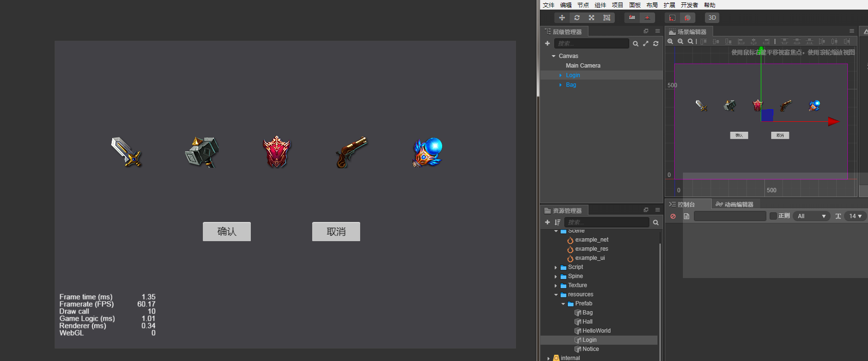Select the rotate transform tool
Image resolution: width=868 pixels, height=361 pixels.
pyautogui.click(x=577, y=18)
